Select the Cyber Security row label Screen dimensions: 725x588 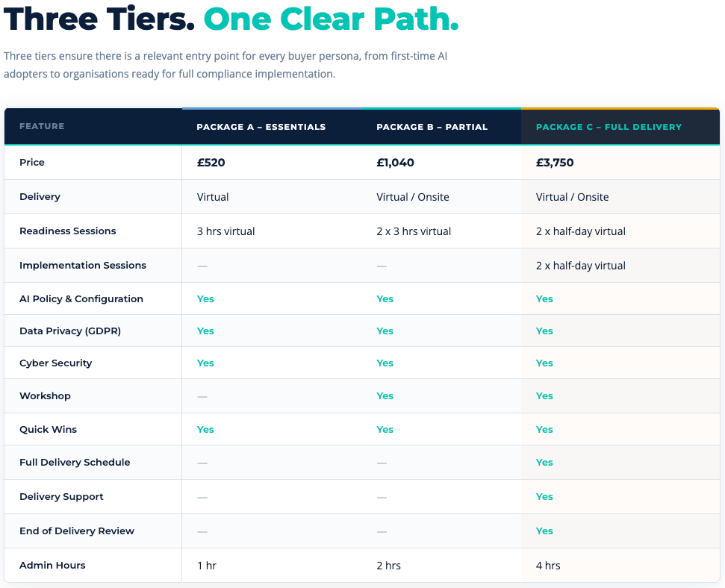pyautogui.click(x=56, y=363)
